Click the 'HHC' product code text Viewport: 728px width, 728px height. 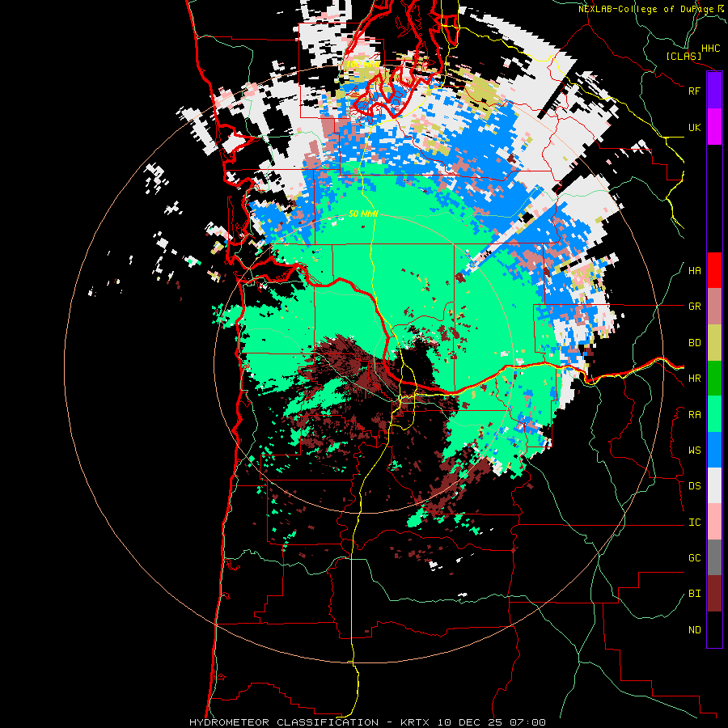tap(711, 49)
